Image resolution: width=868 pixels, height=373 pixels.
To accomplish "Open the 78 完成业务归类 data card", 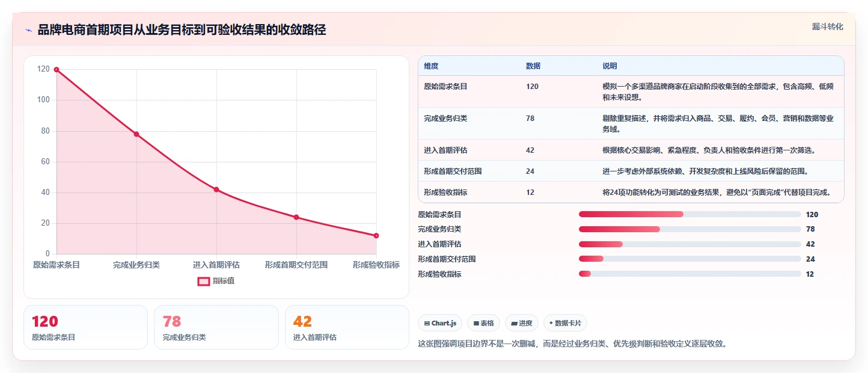I will [216, 327].
